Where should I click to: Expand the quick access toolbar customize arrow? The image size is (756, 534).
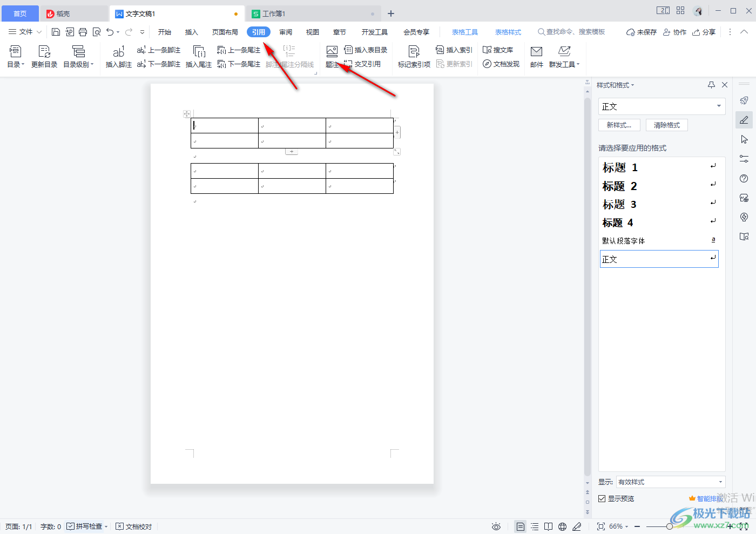142,32
